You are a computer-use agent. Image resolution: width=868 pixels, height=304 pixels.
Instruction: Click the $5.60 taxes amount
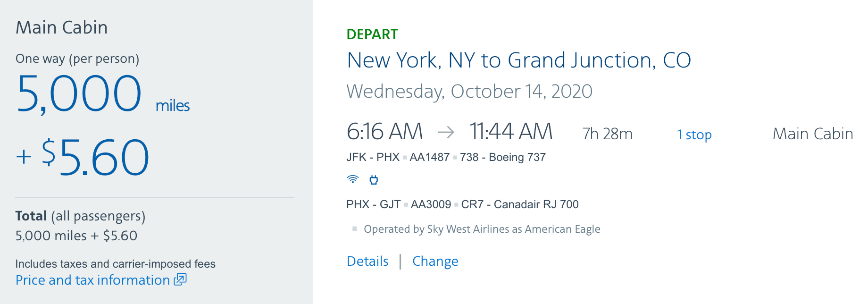(95, 157)
